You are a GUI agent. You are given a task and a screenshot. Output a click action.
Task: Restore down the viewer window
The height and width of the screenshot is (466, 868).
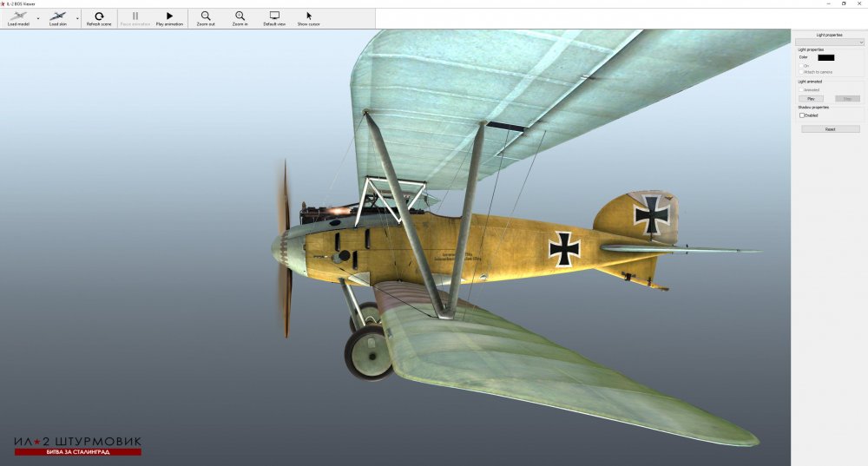844,3
